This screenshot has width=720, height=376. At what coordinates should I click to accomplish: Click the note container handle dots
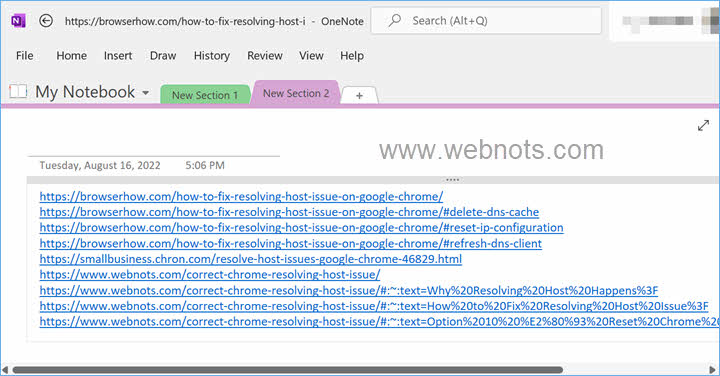click(x=452, y=180)
